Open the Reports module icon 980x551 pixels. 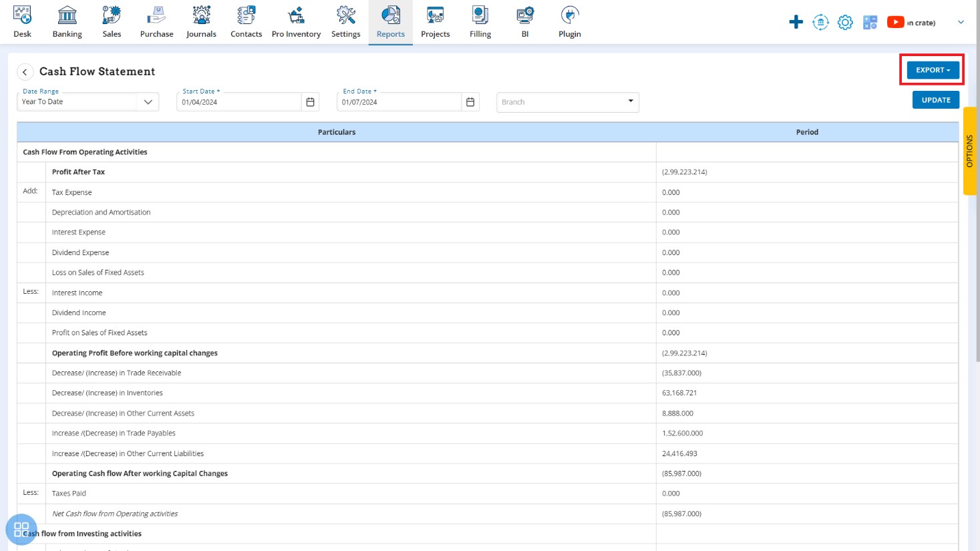(391, 15)
